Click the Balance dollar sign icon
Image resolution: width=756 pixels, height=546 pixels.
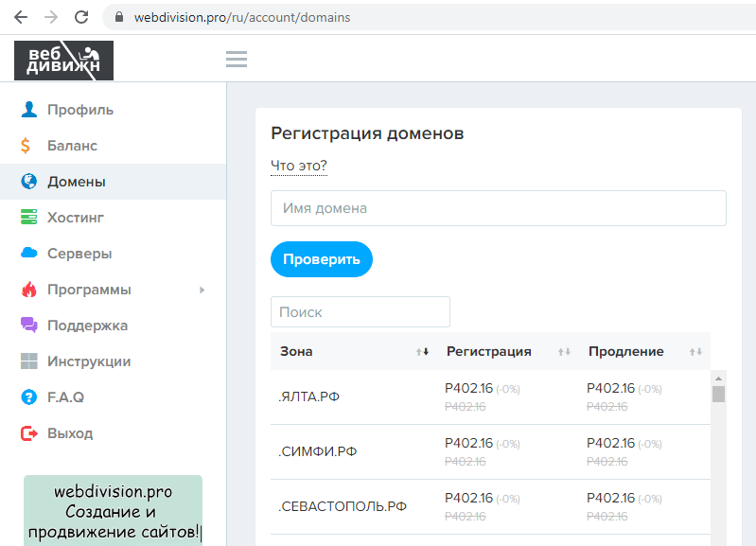pos(28,146)
